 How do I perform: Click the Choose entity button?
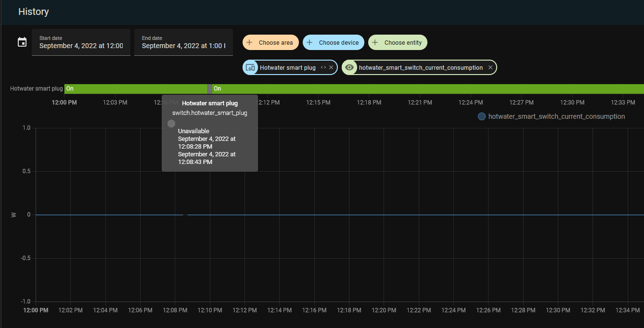point(398,42)
